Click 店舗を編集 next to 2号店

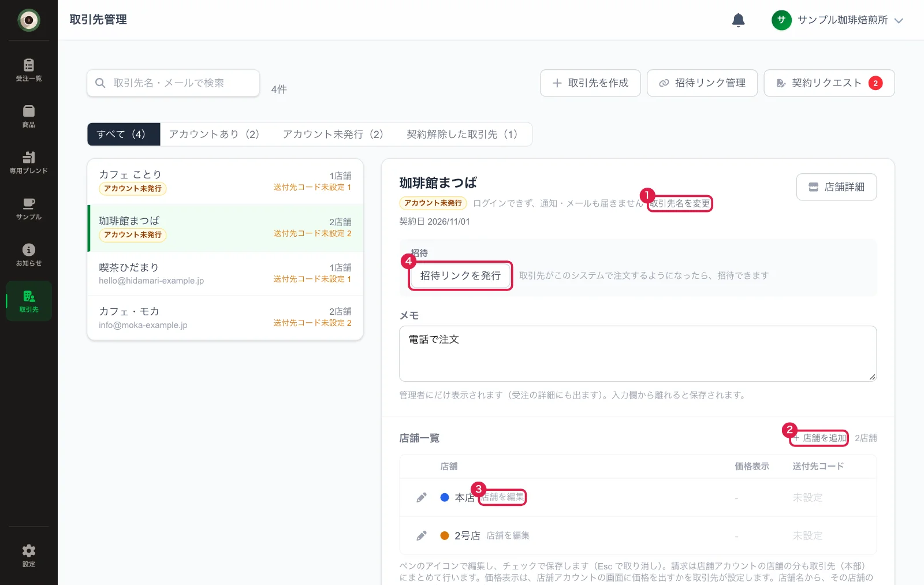click(x=508, y=535)
